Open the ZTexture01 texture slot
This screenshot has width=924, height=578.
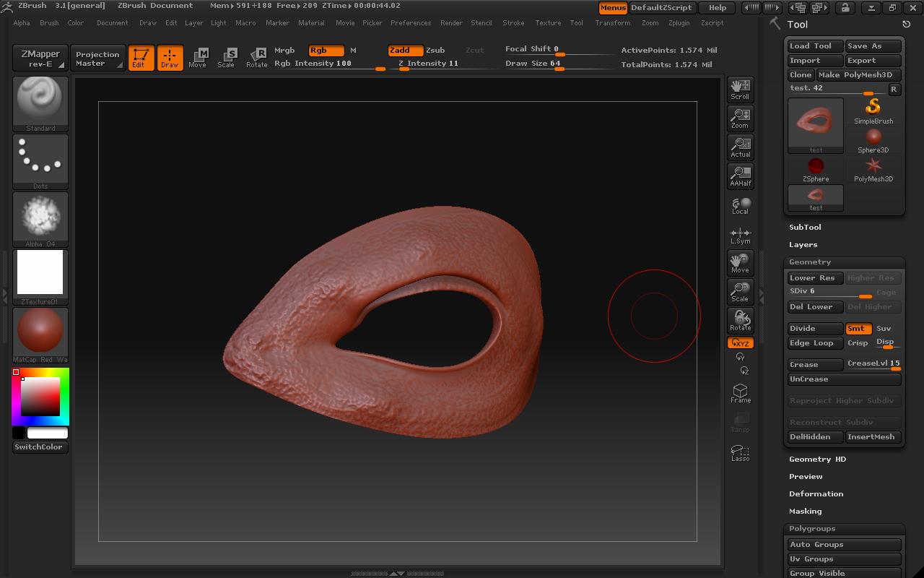[x=40, y=277]
